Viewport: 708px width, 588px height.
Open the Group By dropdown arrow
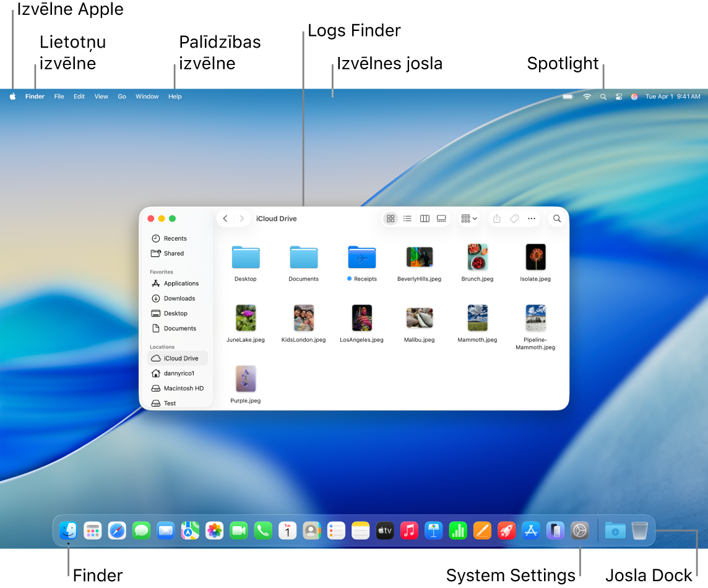474,218
